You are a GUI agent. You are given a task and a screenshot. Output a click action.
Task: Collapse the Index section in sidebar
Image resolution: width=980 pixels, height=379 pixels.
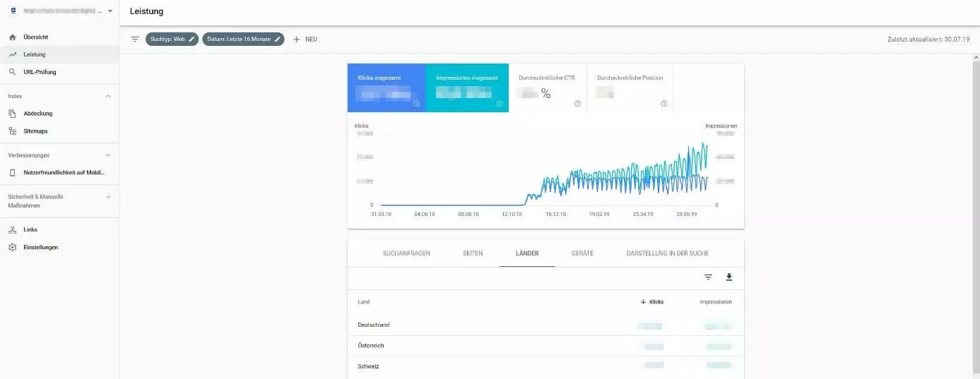pyautogui.click(x=108, y=96)
